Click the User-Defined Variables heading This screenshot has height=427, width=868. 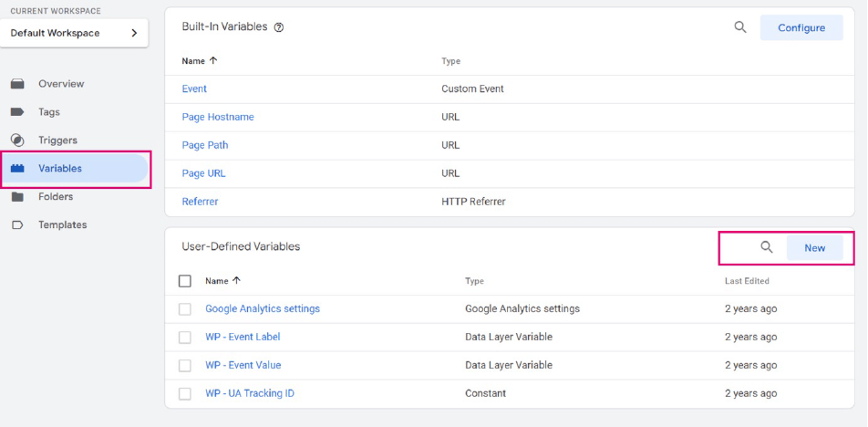pos(241,246)
